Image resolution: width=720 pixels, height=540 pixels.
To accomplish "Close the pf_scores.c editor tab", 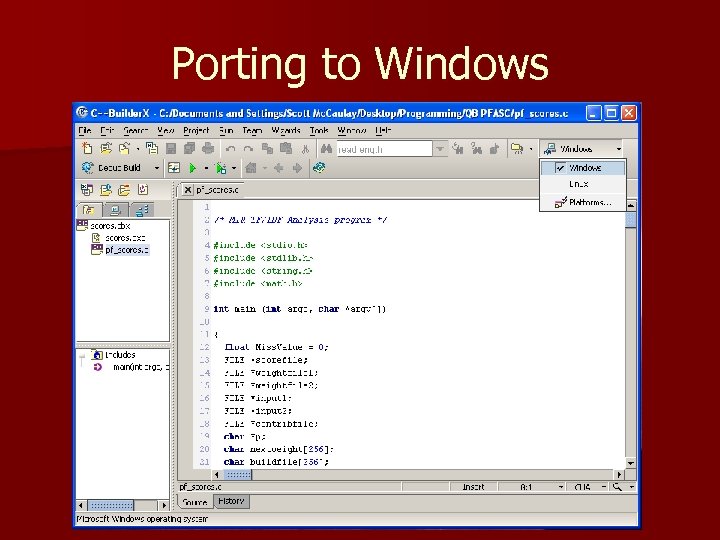I will point(188,190).
